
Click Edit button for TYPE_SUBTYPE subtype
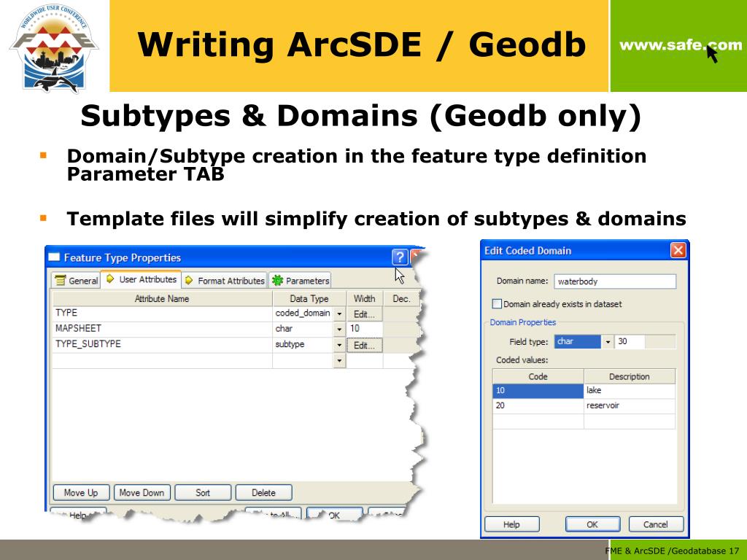pyautogui.click(x=365, y=345)
